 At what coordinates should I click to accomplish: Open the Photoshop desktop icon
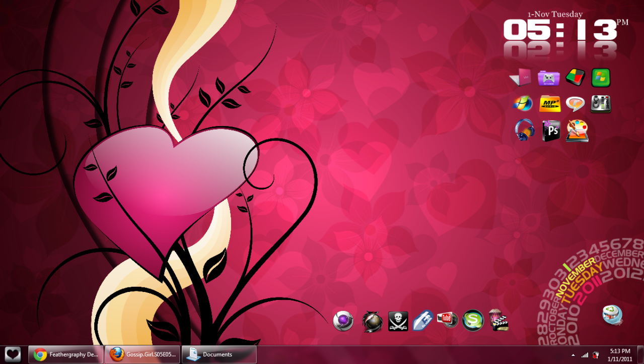click(x=551, y=131)
